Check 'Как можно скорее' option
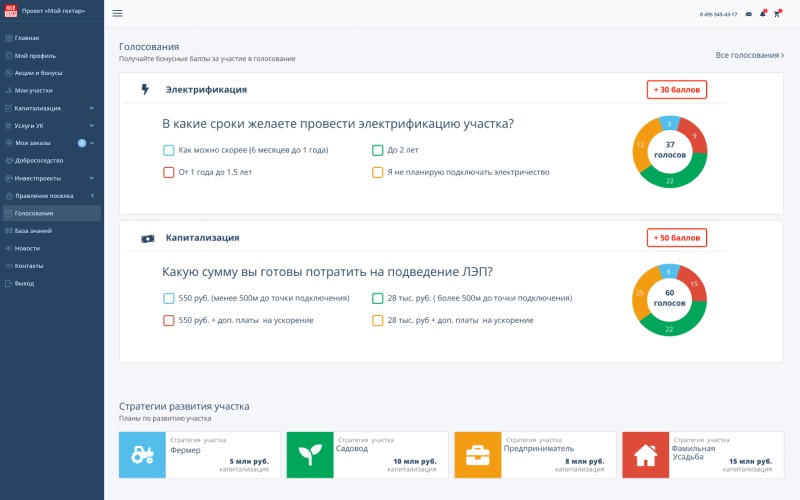The height and width of the screenshot is (500, 800). click(169, 150)
